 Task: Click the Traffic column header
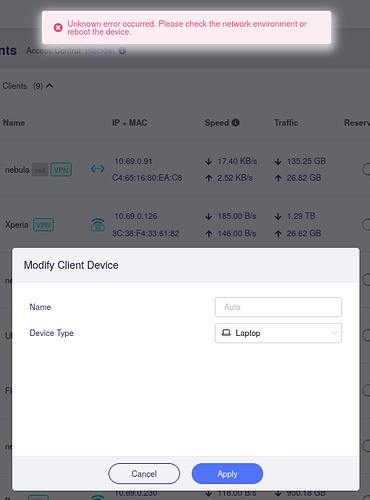[286, 123]
